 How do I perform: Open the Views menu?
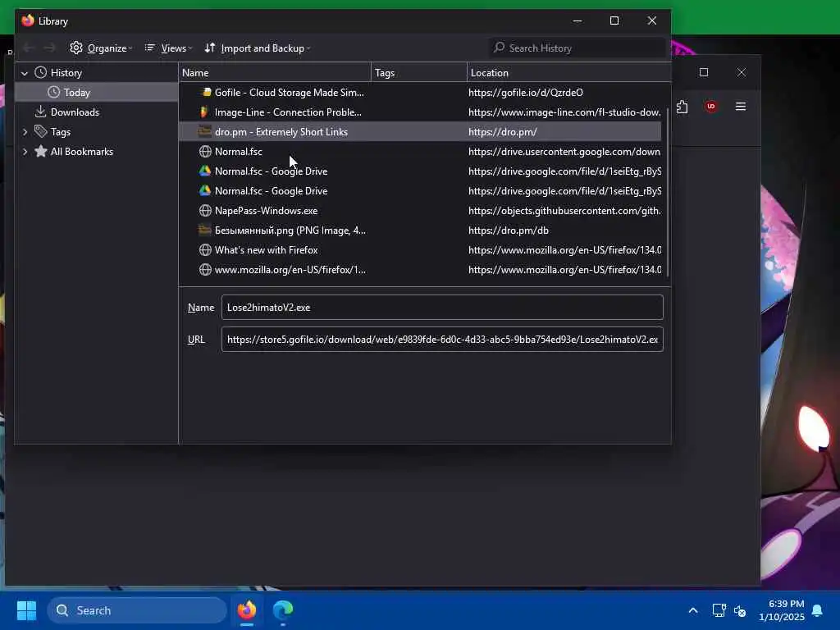pos(168,48)
